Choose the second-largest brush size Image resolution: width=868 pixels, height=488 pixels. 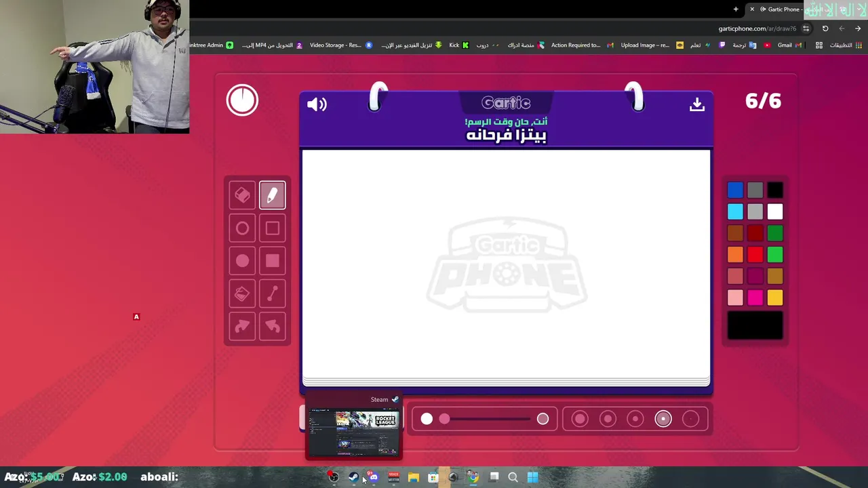click(608, 419)
